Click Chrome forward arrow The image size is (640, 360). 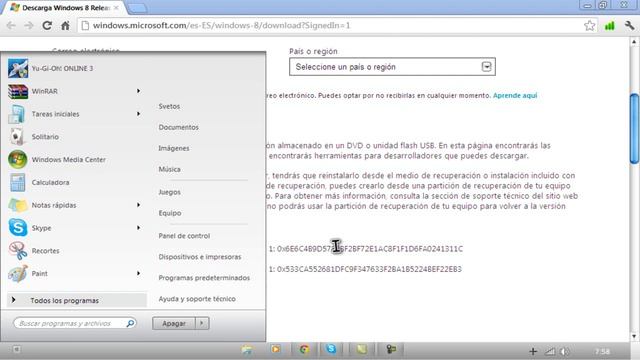[29, 25]
